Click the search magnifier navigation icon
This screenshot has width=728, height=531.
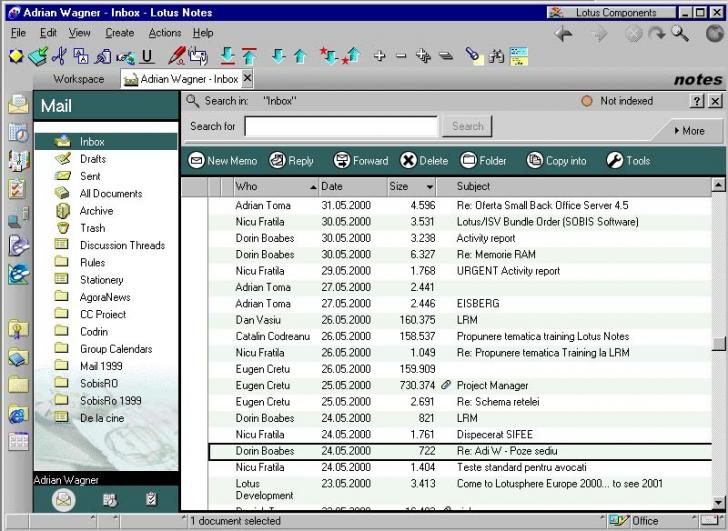coord(680,34)
